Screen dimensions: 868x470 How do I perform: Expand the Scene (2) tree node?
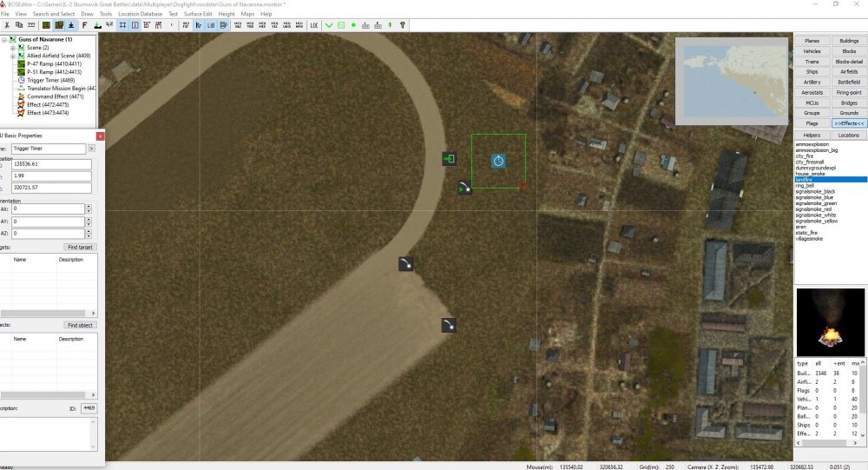13,48
